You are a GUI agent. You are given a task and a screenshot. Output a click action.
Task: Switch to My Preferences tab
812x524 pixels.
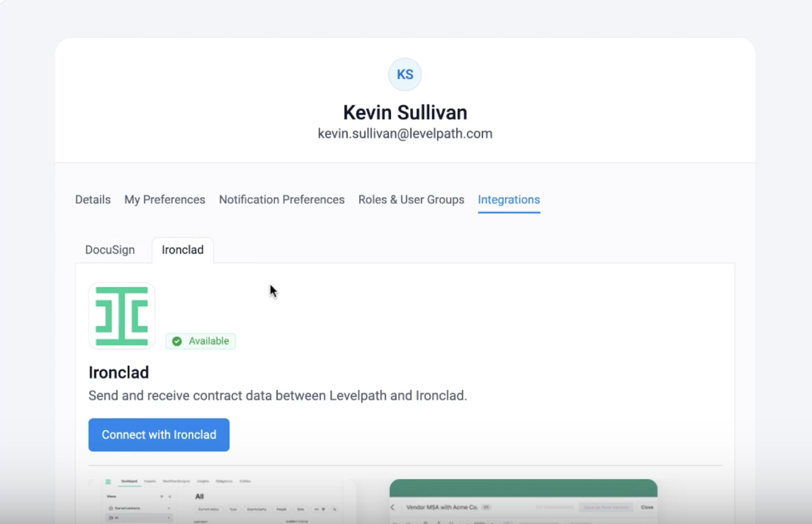pyautogui.click(x=164, y=200)
